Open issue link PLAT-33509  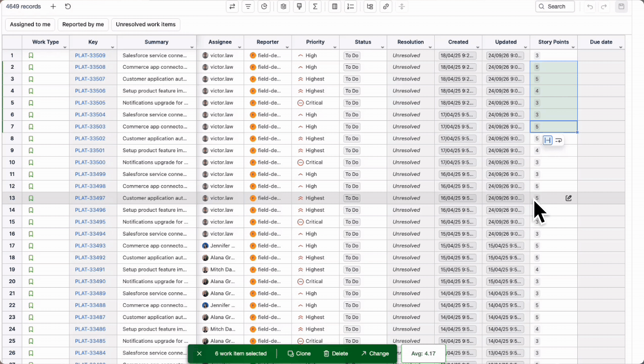[90, 56]
